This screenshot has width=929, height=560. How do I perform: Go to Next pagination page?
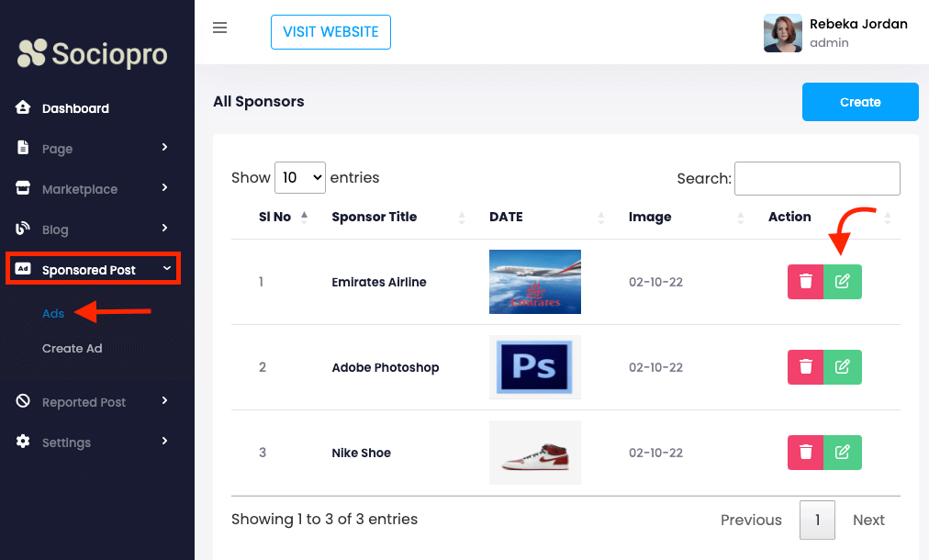[867, 520]
